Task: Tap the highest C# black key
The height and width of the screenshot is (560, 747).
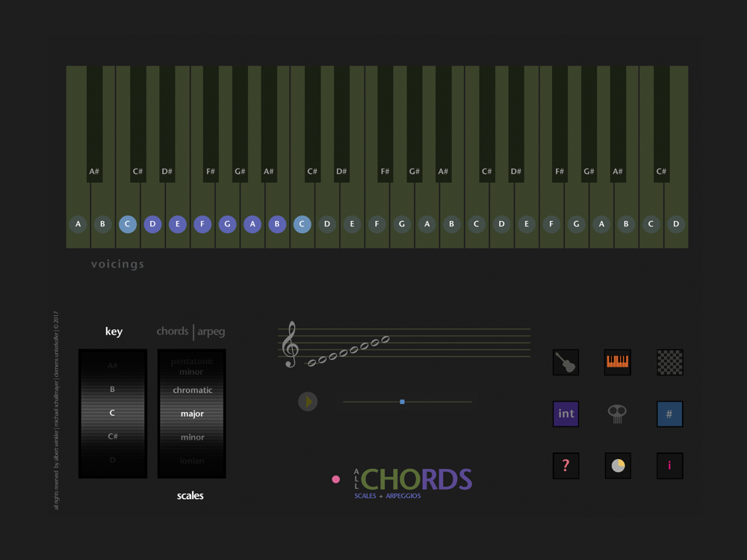Action: click(661, 124)
